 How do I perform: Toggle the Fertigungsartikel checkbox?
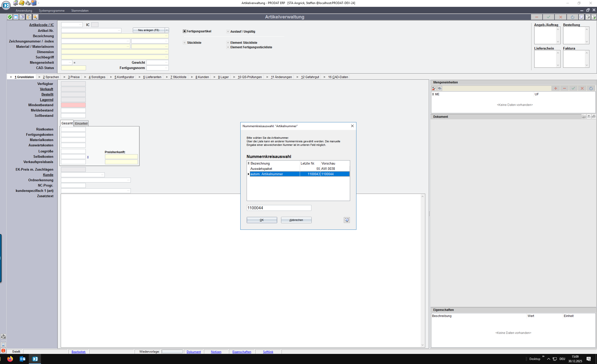(x=185, y=31)
